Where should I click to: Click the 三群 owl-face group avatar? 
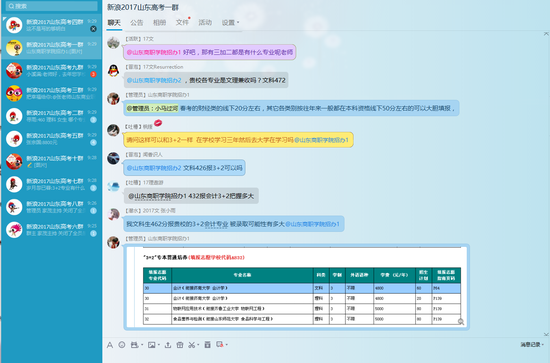pos(14,94)
